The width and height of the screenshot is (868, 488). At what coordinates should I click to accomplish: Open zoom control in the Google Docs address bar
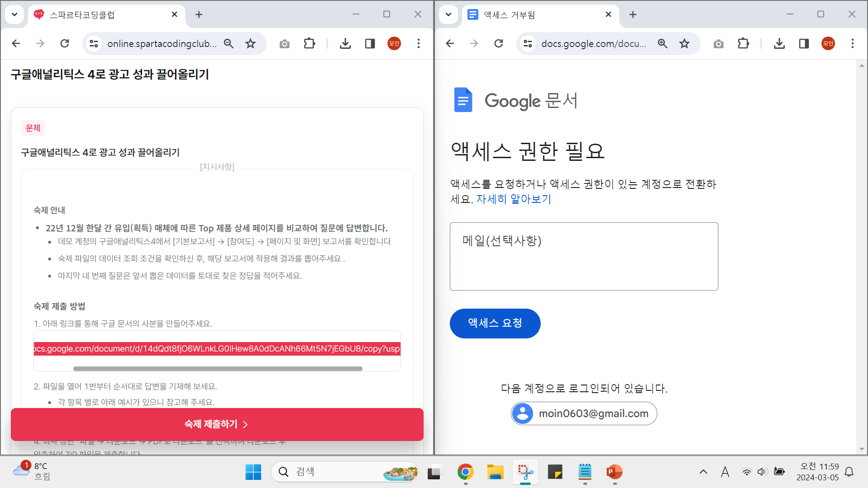pyautogui.click(x=663, y=43)
